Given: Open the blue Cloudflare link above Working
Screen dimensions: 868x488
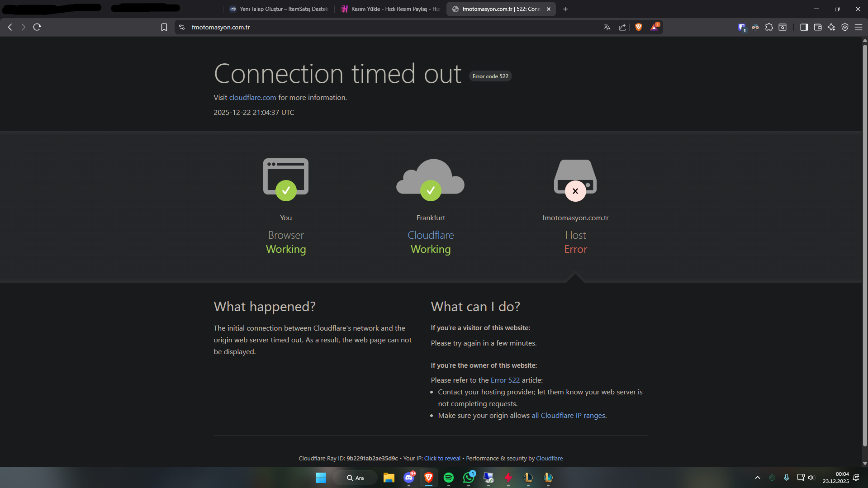Looking at the screenshot, I should pos(431,235).
